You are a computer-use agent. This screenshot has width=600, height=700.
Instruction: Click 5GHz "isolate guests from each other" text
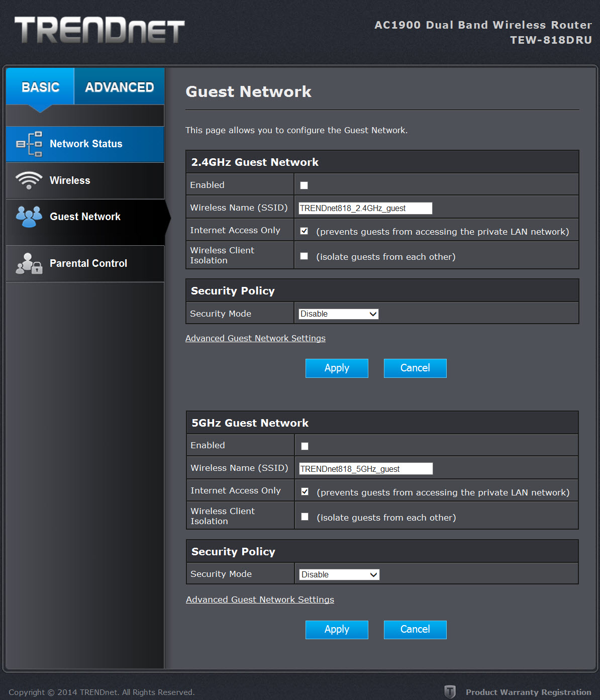coord(386,518)
